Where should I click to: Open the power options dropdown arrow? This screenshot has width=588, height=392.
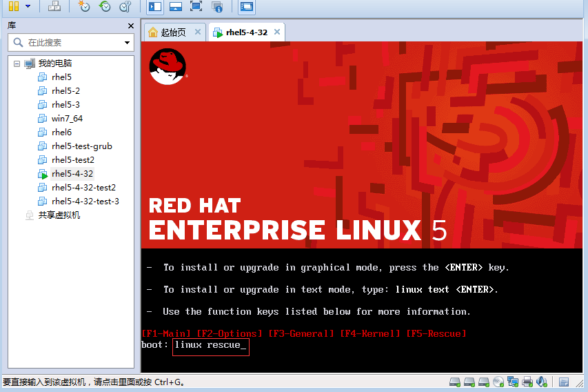[28, 6]
